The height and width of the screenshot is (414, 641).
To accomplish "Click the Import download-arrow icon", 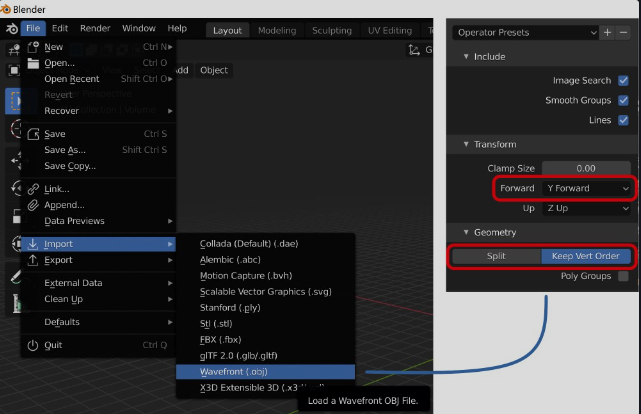I will pyautogui.click(x=33, y=244).
